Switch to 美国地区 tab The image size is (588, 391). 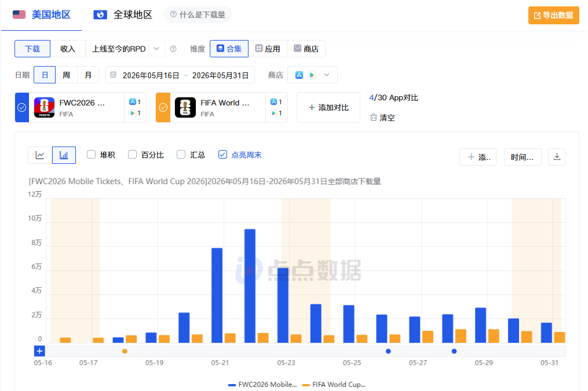pyautogui.click(x=42, y=15)
